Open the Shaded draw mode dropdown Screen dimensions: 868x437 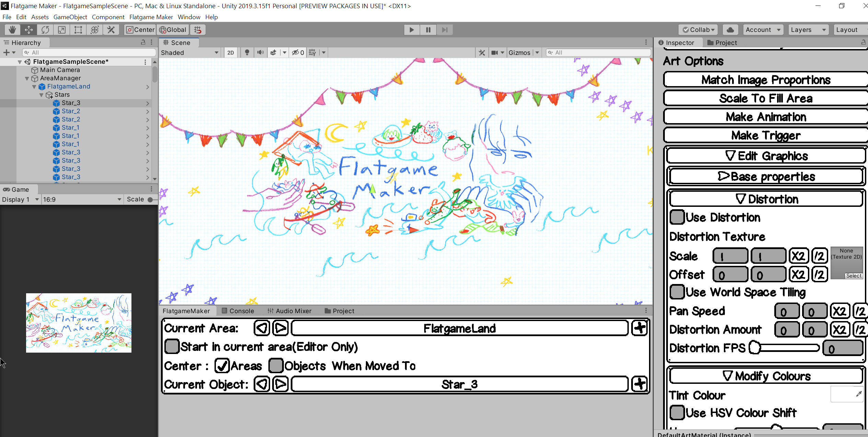pos(190,52)
